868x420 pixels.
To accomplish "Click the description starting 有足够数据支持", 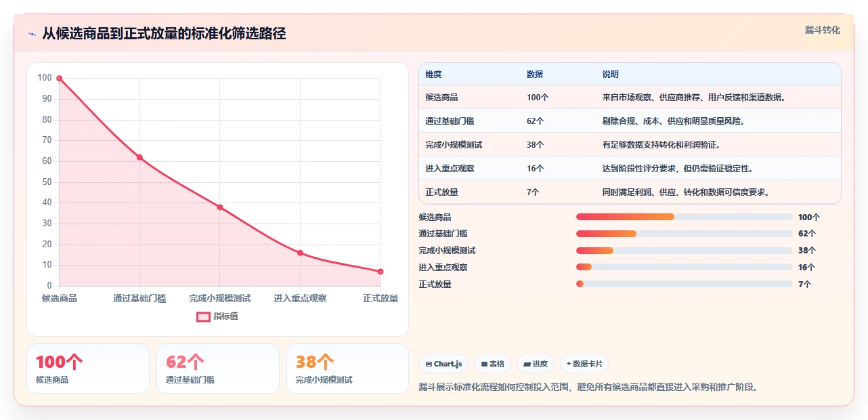I will pos(661,145).
